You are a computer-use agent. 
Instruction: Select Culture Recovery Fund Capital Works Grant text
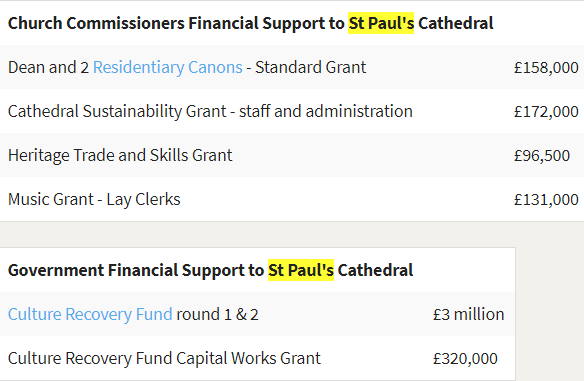[164, 358]
